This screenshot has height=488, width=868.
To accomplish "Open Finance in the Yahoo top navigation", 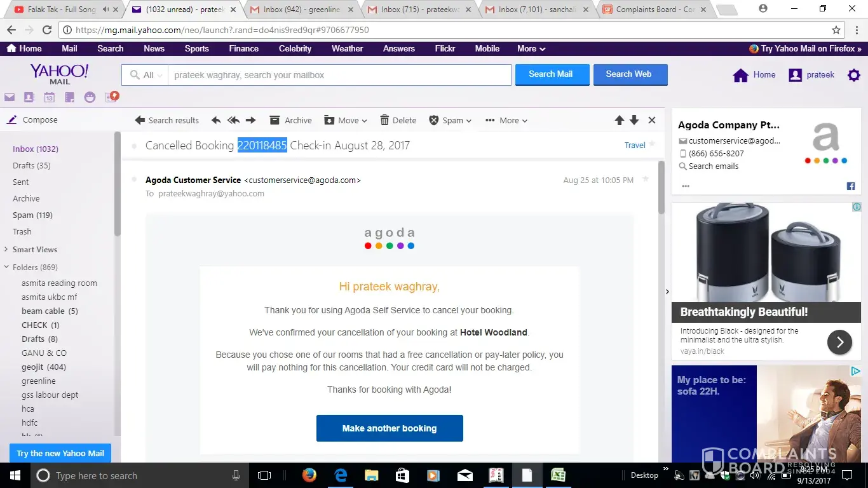I will pos(244,48).
